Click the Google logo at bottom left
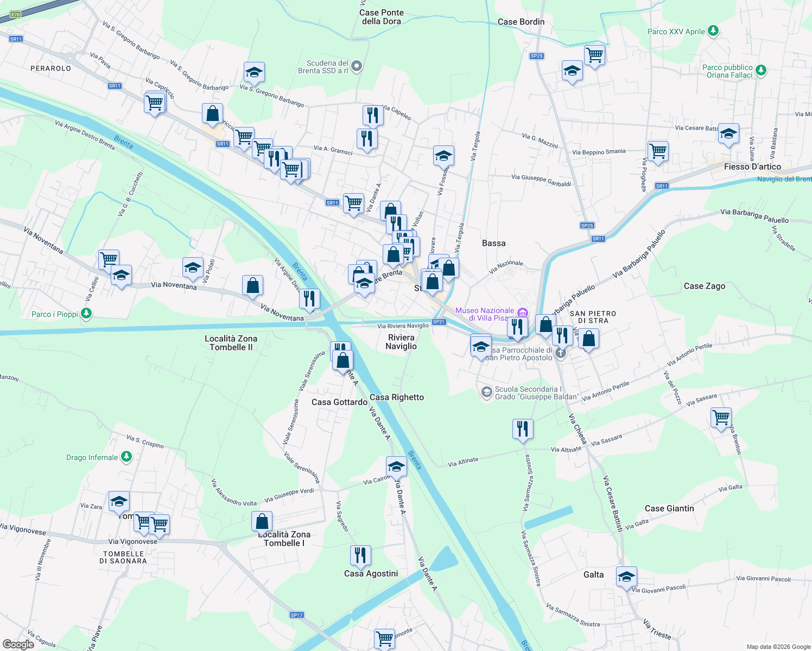This screenshot has width=812, height=651. [x=17, y=645]
